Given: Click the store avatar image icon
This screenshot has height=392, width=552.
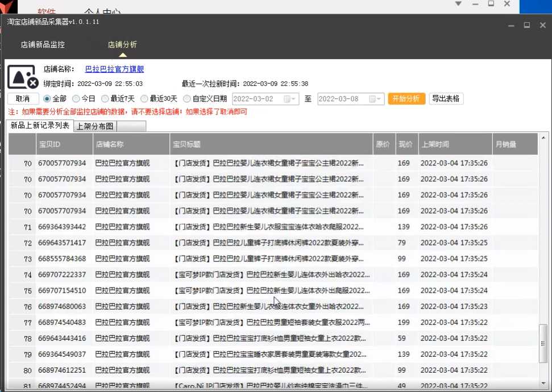Looking at the screenshot, I should pos(23,76).
